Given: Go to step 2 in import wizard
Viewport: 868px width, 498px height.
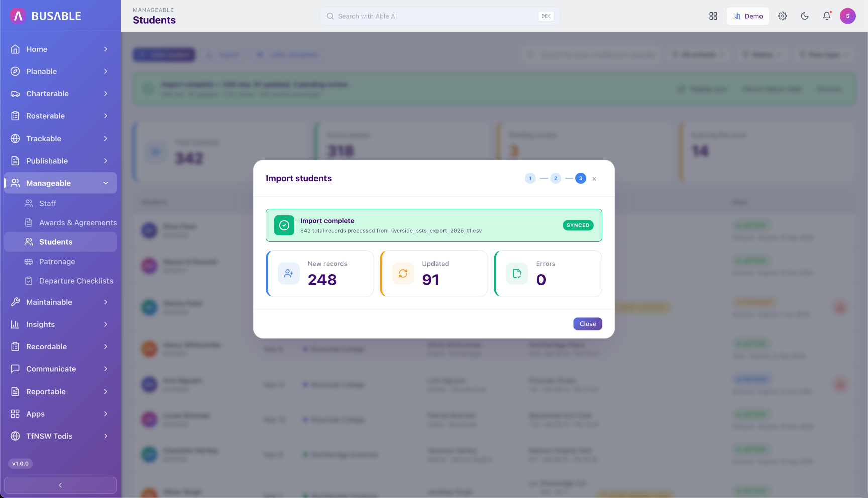Looking at the screenshot, I should pos(556,178).
